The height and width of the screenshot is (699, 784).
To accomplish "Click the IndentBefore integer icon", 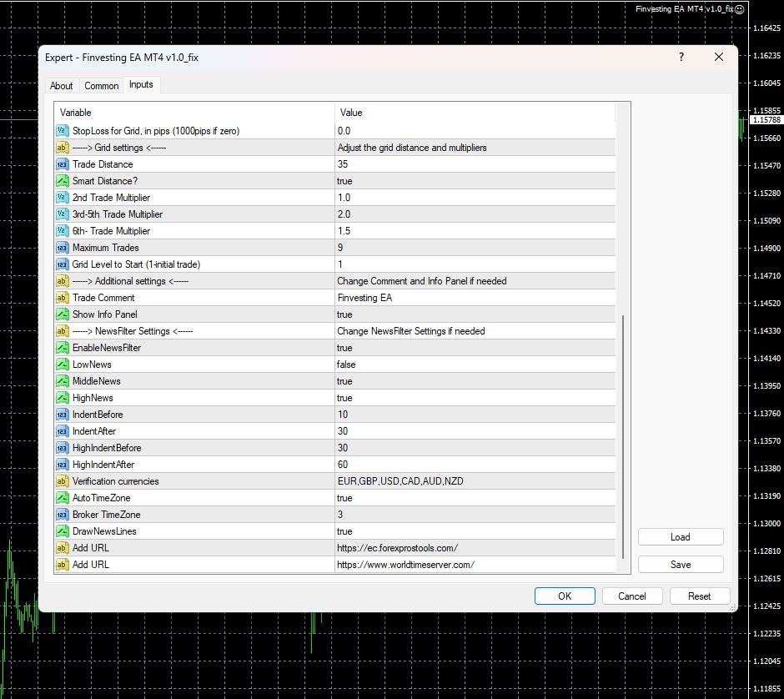I will [x=62, y=415].
